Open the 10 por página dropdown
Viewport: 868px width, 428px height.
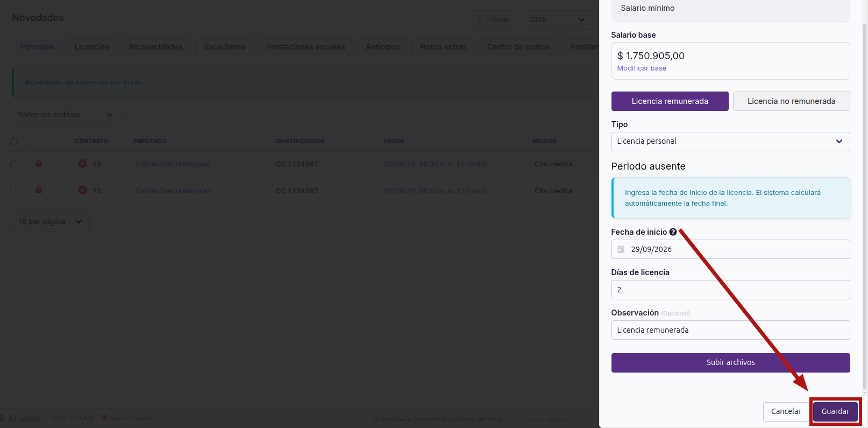[x=51, y=221]
